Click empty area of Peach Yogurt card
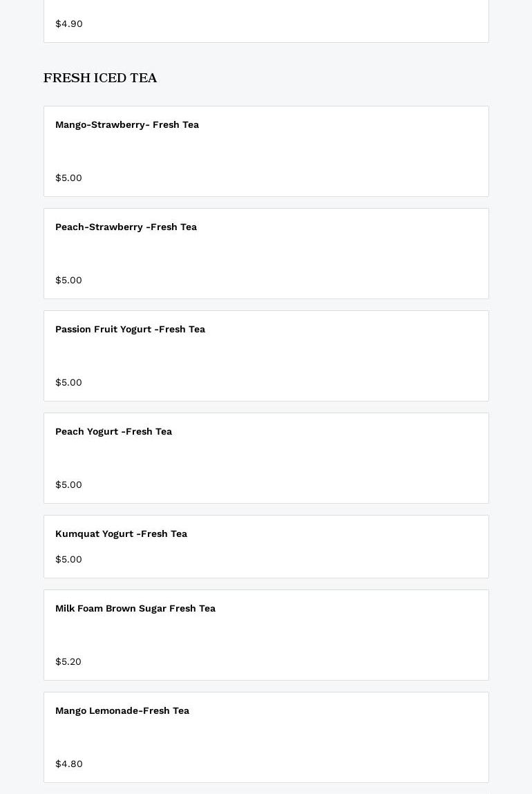 tap(329, 458)
